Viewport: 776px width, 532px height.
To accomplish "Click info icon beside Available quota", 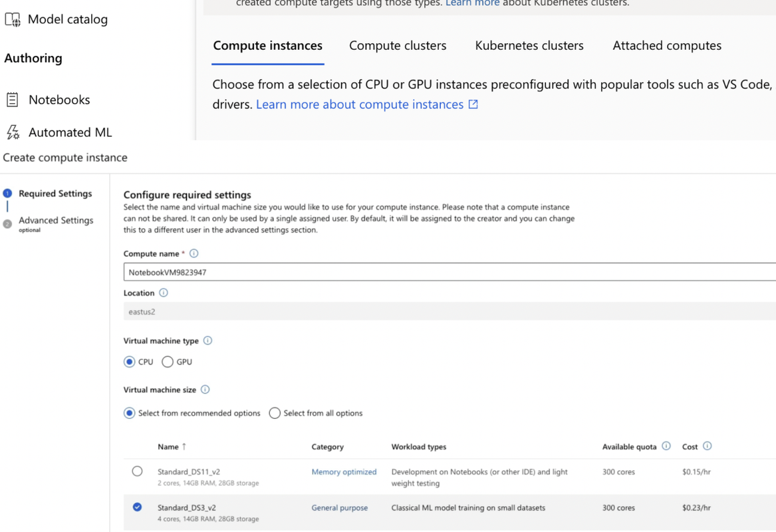I will (x=666, y=446).
